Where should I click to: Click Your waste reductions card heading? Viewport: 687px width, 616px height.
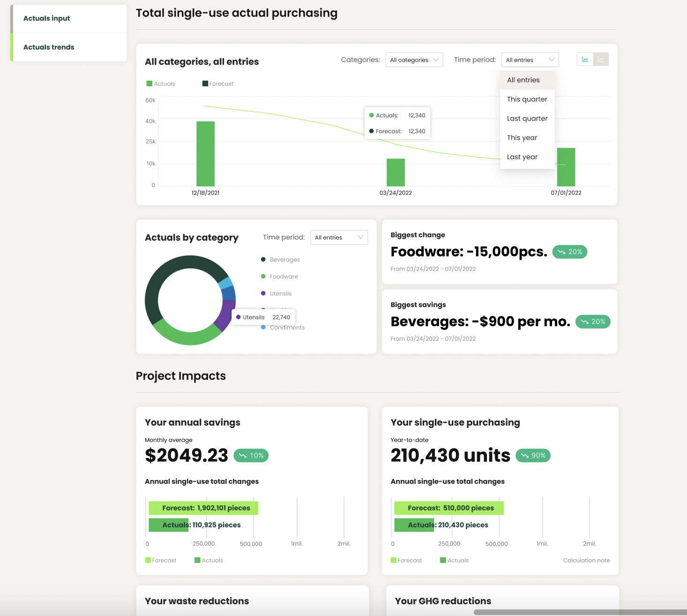tap(197, 601)
